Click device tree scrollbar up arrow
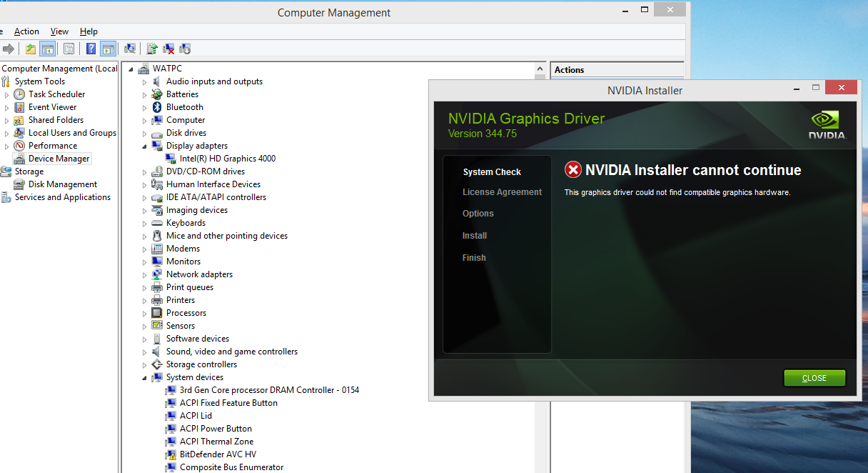 [x=540, y=69]
